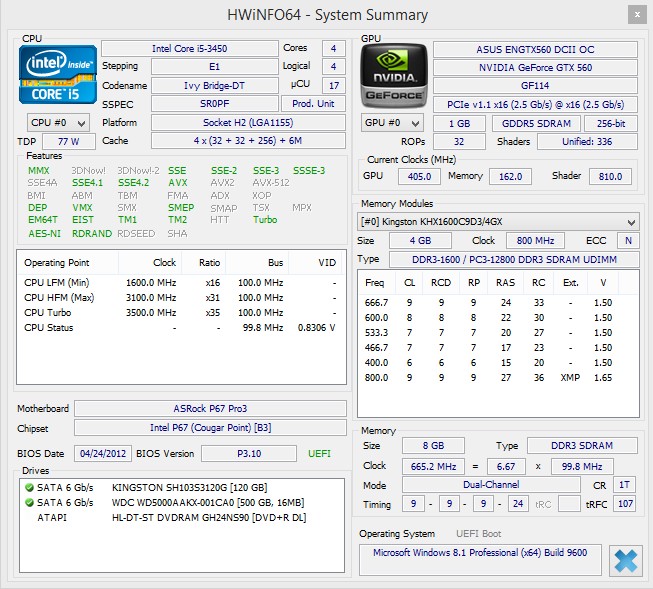Select the CPU HFM (Max) operating point row
Screen dimensions: 653x589
[x=181, y=298]
